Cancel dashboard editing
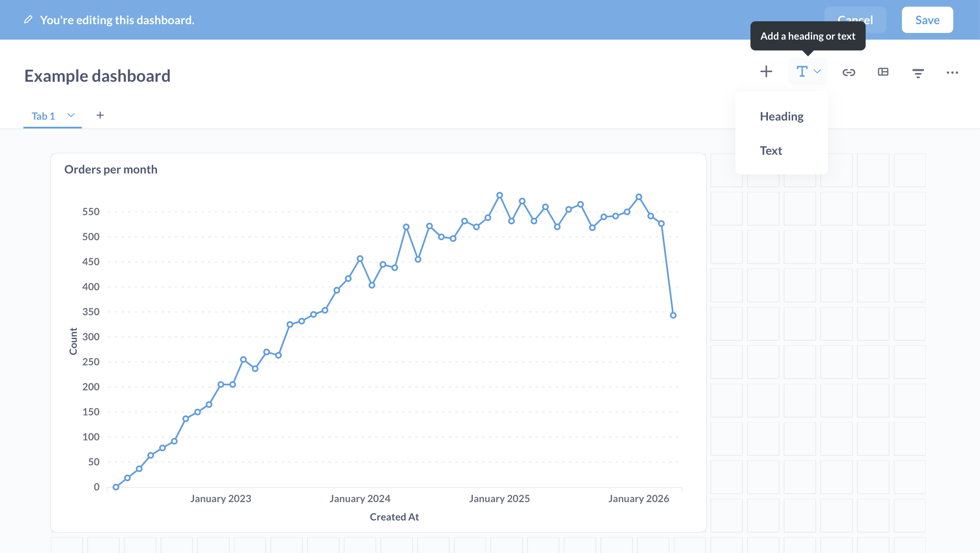This screenshot has height=553, width=980. (855, 20)
